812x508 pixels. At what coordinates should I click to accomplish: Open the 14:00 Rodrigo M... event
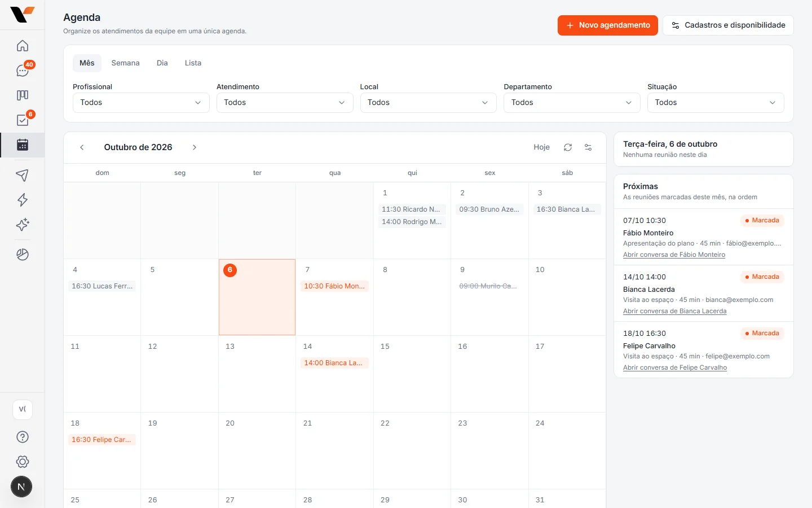pos(412,222)
